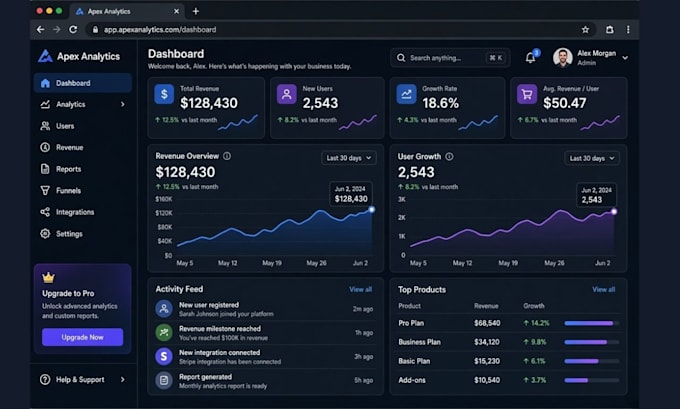Open the Report generated activity

[265, 381]
